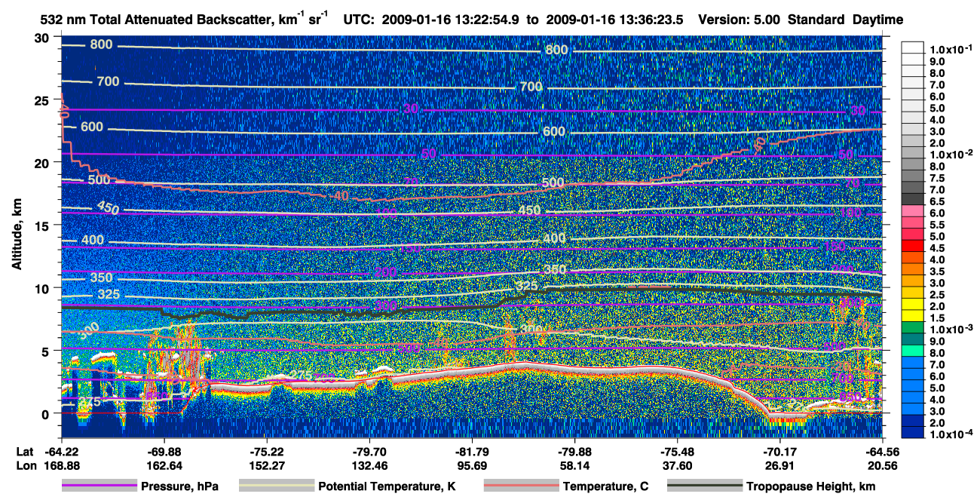This screenshot has width=980, height=503.
Task: Click latitude value -81.79
Action: pos(472,452)
